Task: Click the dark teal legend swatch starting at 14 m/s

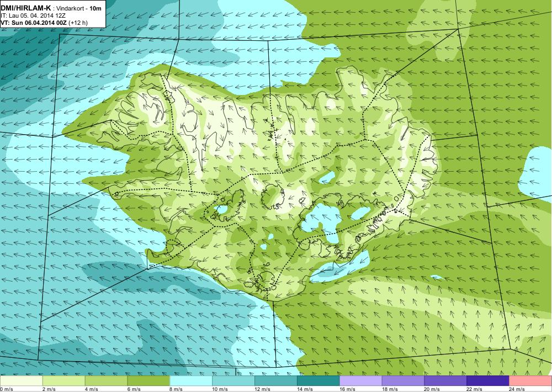Action: pos(319,381)
